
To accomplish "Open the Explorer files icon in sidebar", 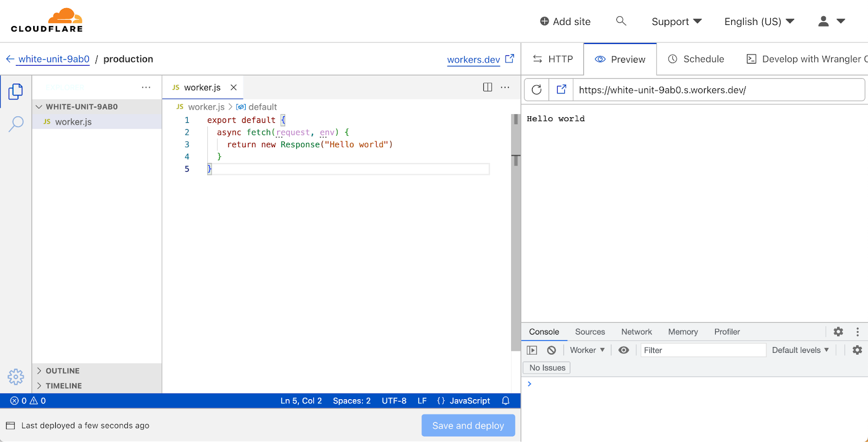I will click(x=16, y=91).
